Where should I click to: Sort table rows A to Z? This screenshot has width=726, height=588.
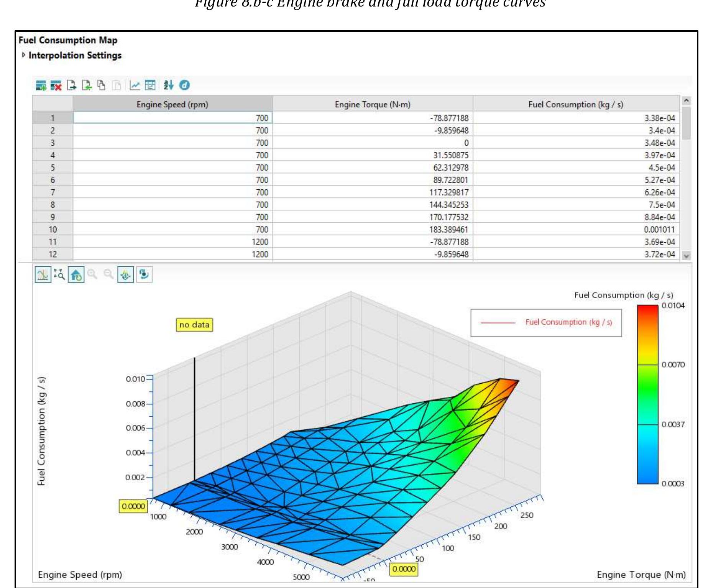(168, 85)
